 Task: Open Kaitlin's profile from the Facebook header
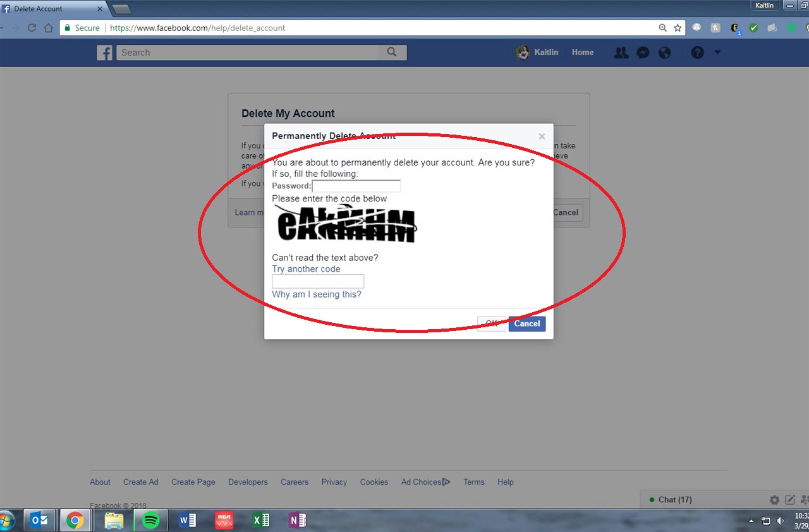pyautogui.click(x=537, y=52)
